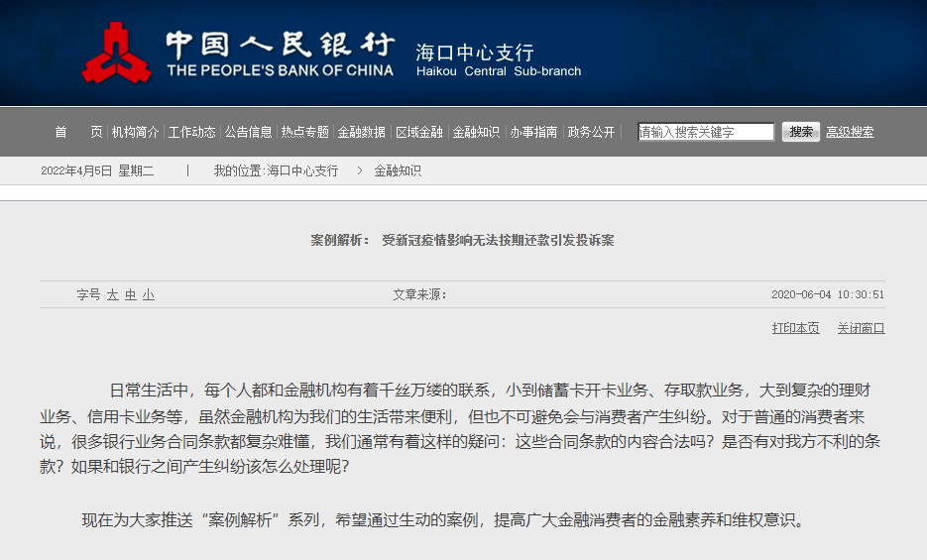Click the 文章来源 label

(x=419, y=294)
